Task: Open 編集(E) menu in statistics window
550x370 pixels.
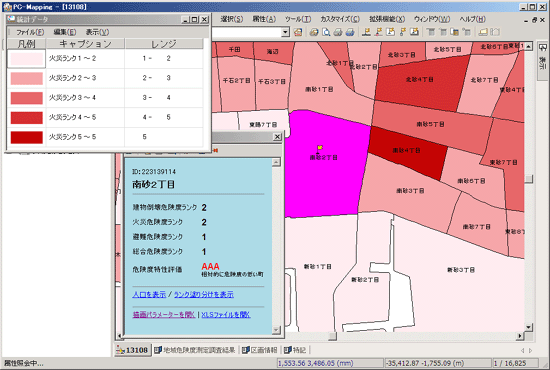Action: tap(65, 32)
